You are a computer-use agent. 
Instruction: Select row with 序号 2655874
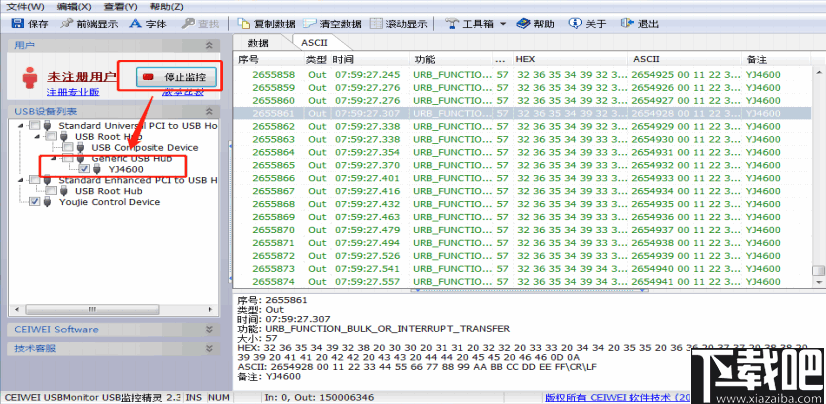coord(523,282)
